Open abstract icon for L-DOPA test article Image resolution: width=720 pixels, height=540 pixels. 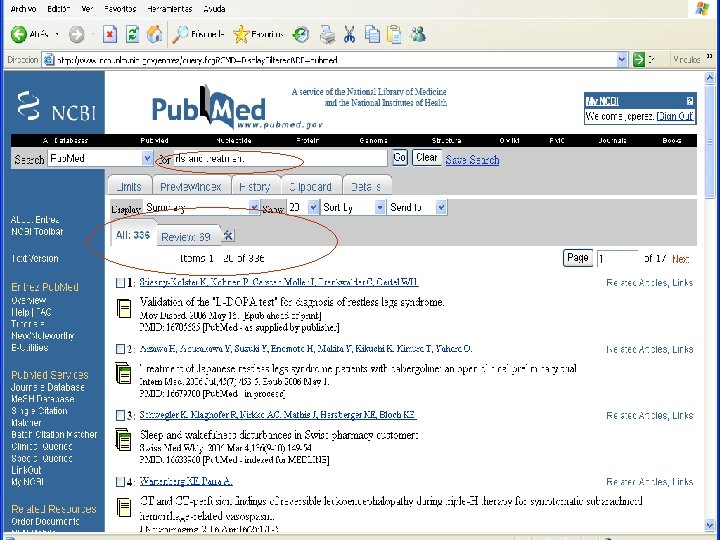tap(124, 309)
